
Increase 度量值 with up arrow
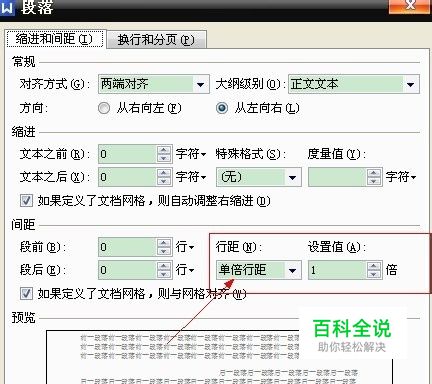pyautogui.click(x=374, y=173)
